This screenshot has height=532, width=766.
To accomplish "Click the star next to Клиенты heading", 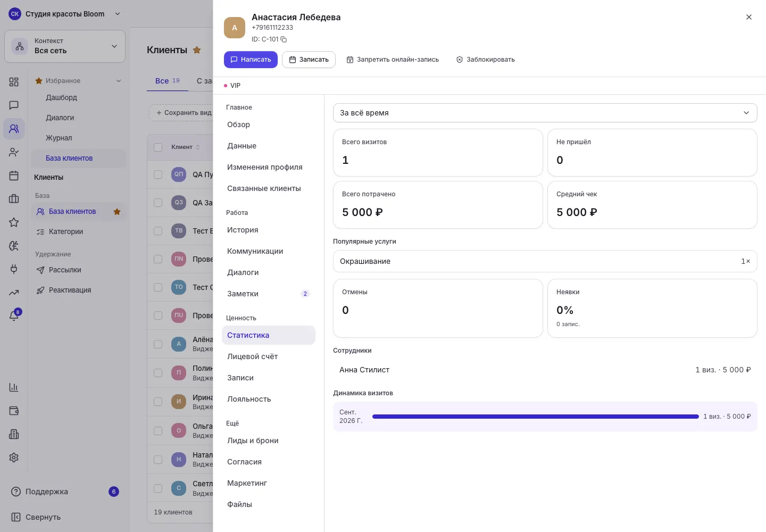I will (x=197, y=50).
